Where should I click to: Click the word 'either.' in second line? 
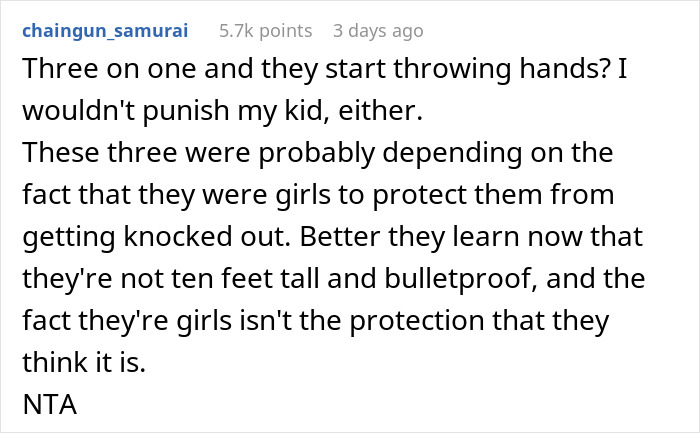point(380,111)
